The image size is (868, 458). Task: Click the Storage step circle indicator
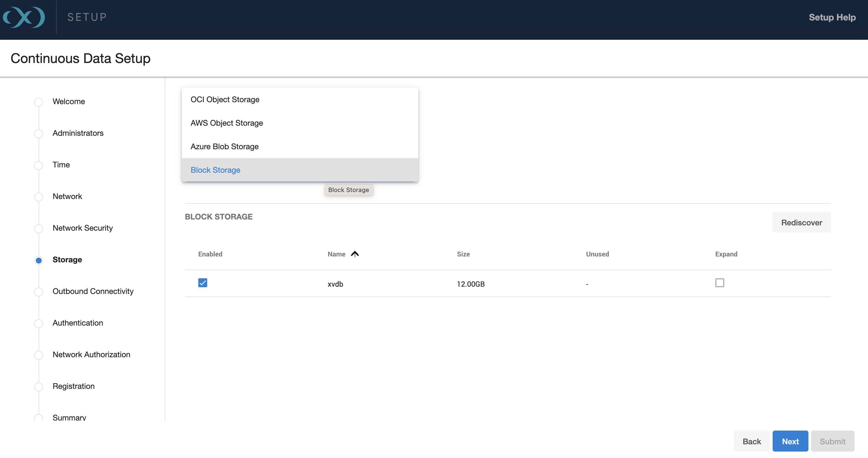tap(39, 260)
